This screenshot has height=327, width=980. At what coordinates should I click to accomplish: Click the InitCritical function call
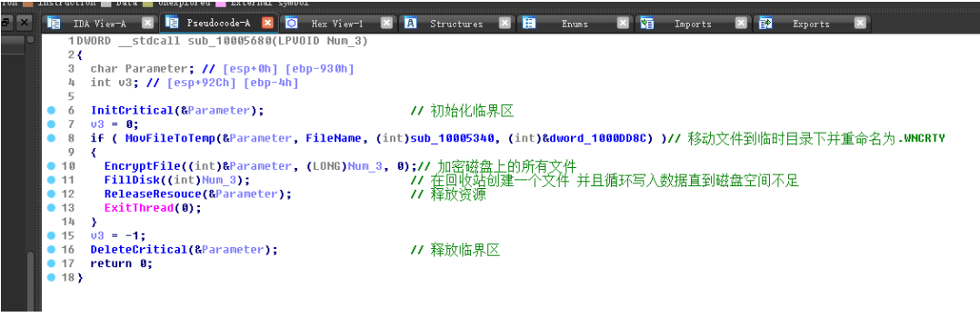click(132, 111)
